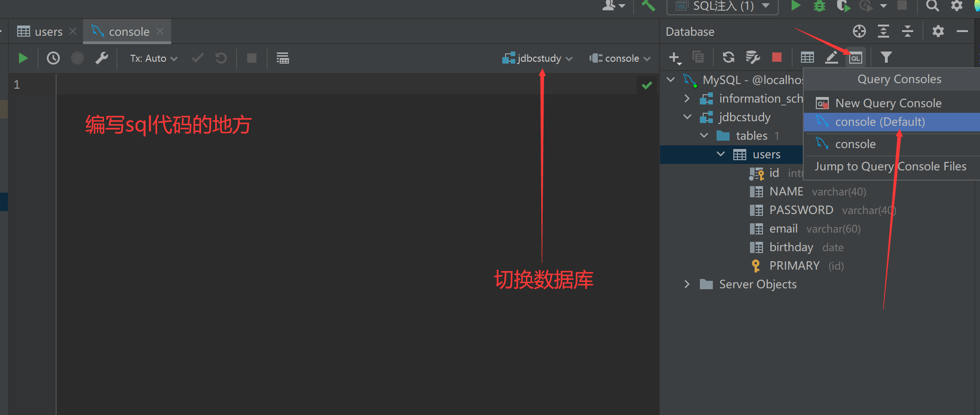Screen dimensions: 980x415
Task: Open SQL注入 (1) run configuration dropdown
Action: pos(722,6)
